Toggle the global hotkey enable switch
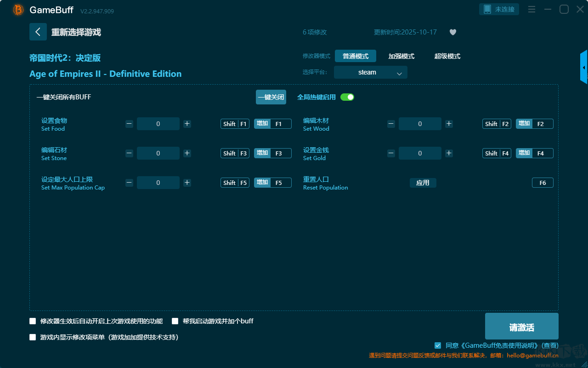588x368 pixels. (x=347, y=97)
